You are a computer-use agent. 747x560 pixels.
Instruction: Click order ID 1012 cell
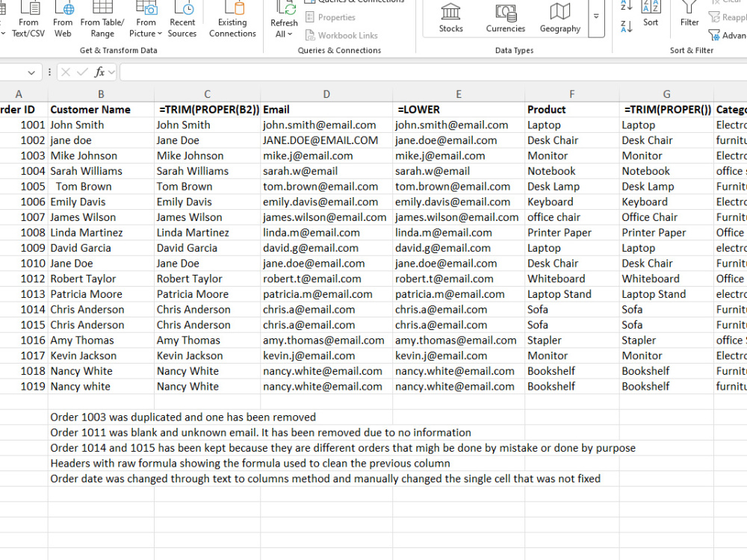[x=24, y=279]
